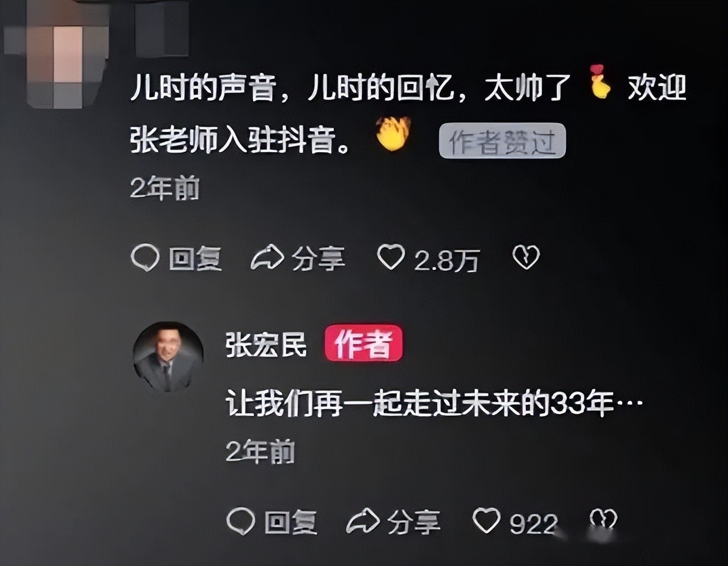Click the 作者赞过 tag
728x566 pixels.
(x=502, y=141)
